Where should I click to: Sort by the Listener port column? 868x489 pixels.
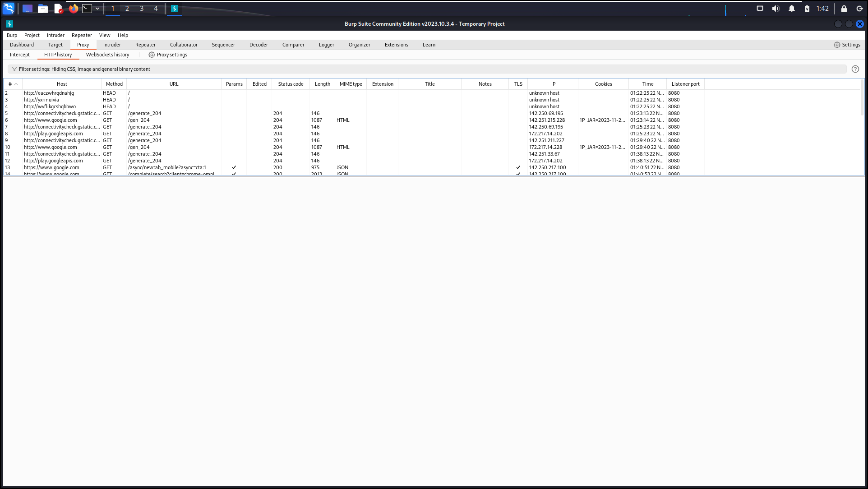(x=685, y=84)
